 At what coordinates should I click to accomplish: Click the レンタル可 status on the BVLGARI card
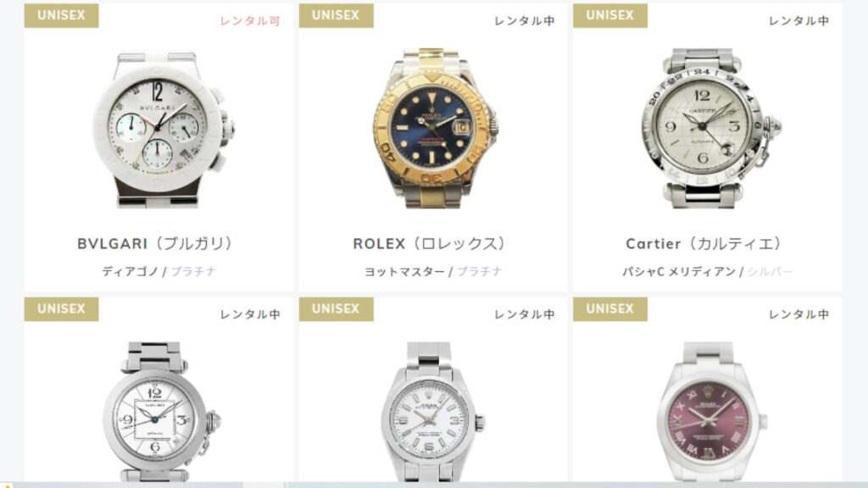coord(250,21)
